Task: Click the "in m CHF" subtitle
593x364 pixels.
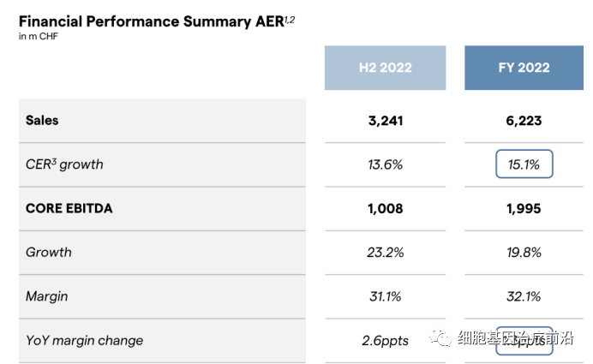Action: (x=39, y=37)
